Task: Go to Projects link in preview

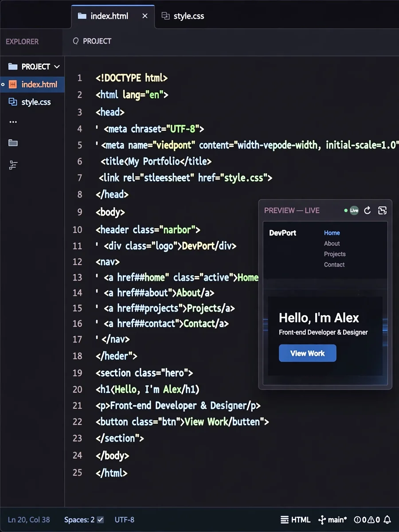Action: coord(335,254)
